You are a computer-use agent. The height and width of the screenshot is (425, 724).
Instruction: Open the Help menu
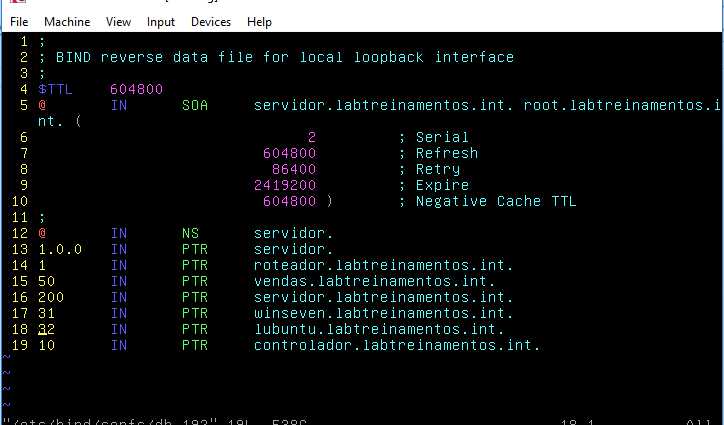[259, 22]
